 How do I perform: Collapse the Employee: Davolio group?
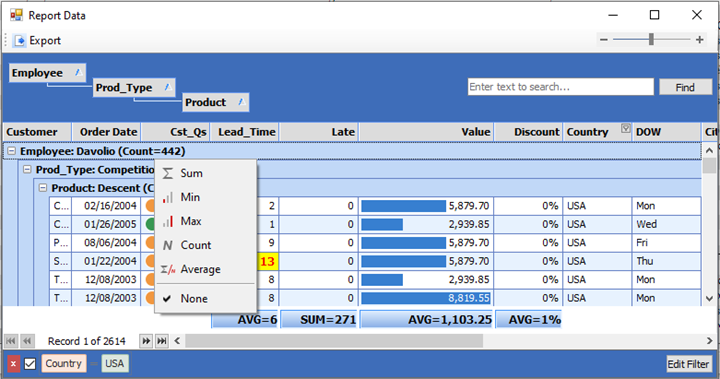[x=11, y=151]
